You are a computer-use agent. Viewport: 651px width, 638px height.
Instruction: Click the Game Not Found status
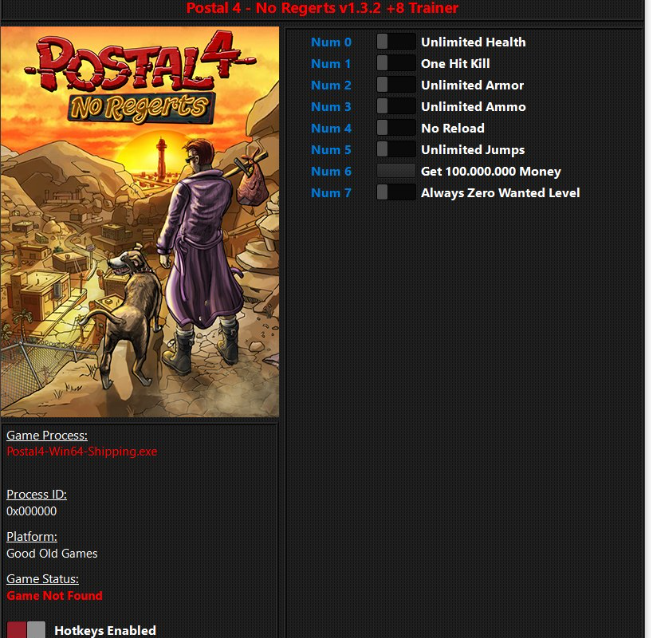[54, 596]
